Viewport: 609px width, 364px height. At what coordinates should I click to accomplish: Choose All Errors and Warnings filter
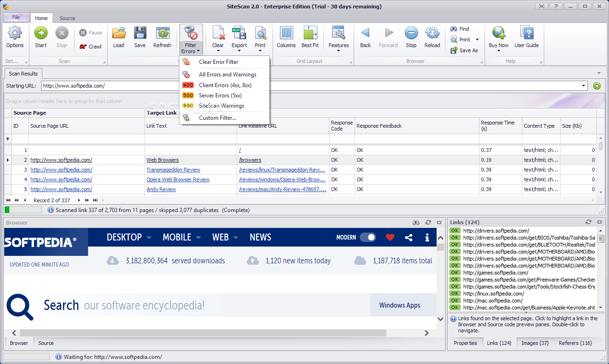click(x=224, y=75)
